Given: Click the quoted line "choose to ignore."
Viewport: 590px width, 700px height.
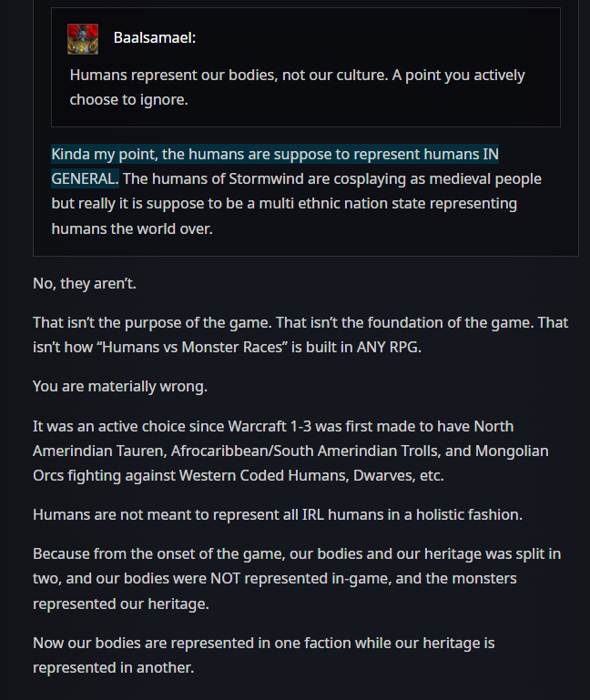Looking at the screenshot, I should point(128,99).
